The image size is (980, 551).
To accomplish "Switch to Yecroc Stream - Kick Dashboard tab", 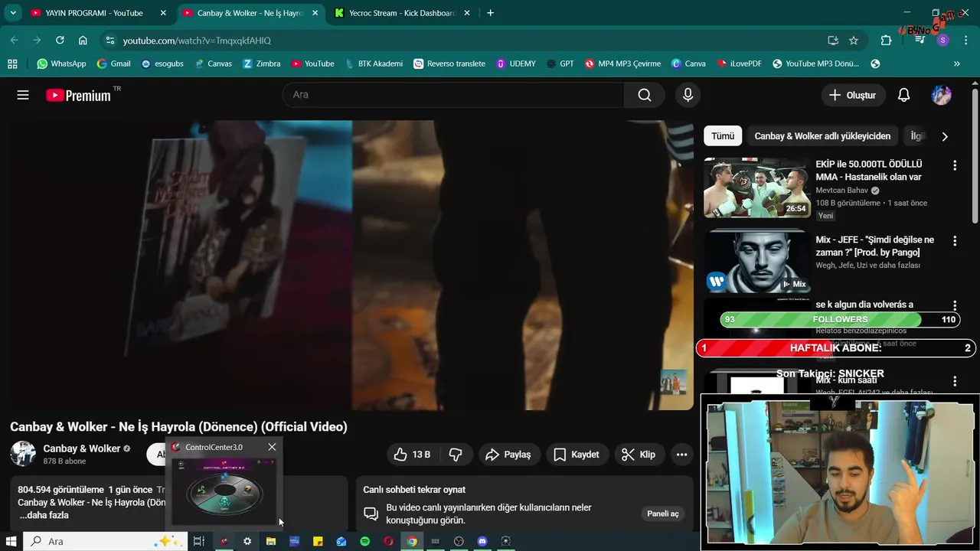I will point(403,13).
